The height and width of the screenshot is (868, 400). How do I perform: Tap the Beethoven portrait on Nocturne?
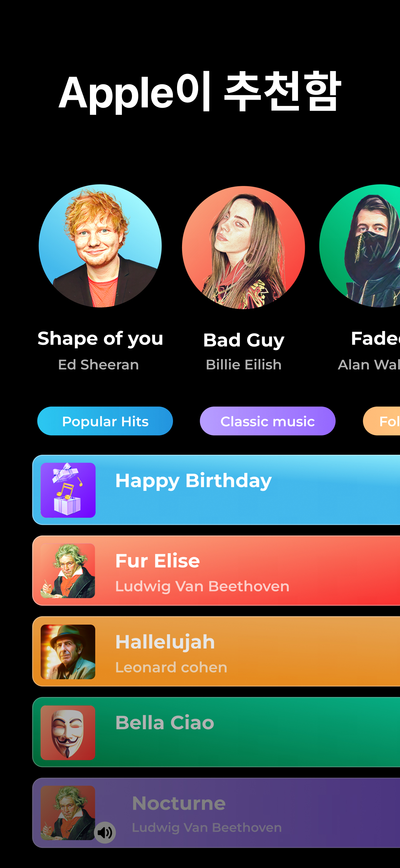pos(68,813)
